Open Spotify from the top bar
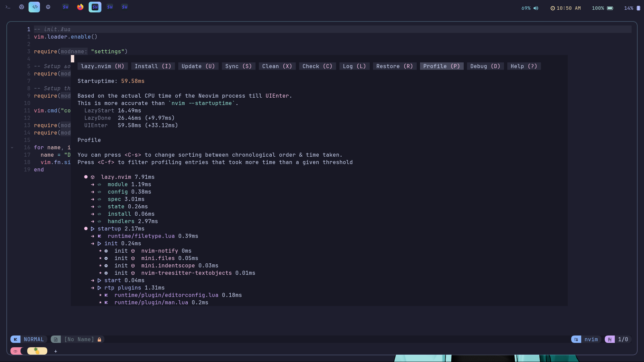 click(48, 7)
